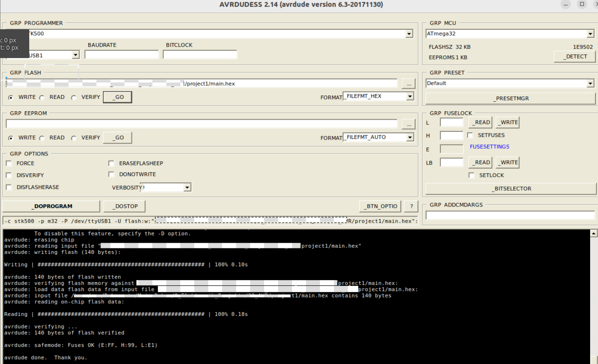598x364 pixels.
Task: Click the H fuse input field
Action: coord(451,135)
